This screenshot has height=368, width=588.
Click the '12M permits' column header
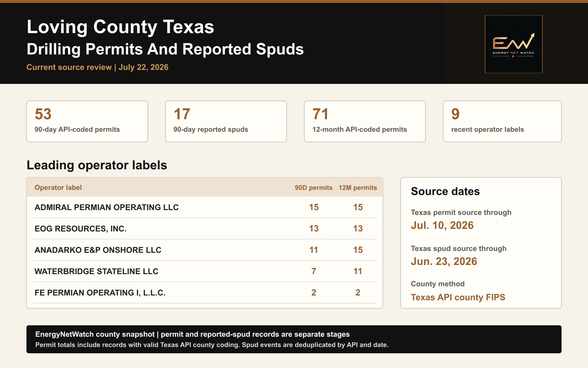(358, 188)
